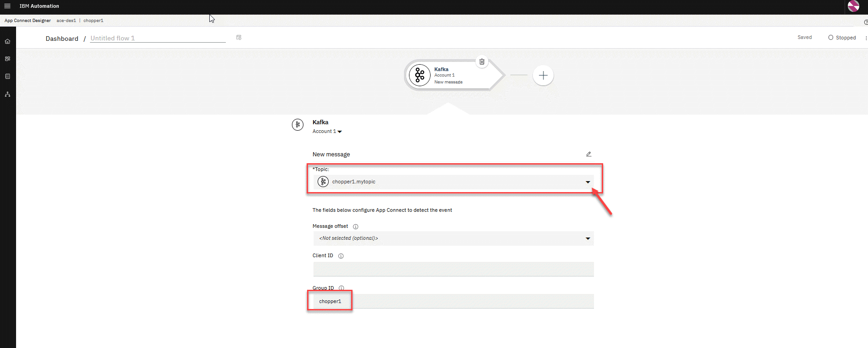Open the Message offset dropdown
The image size is (868, 348).
pyautogui.click(x=454, y=238)
